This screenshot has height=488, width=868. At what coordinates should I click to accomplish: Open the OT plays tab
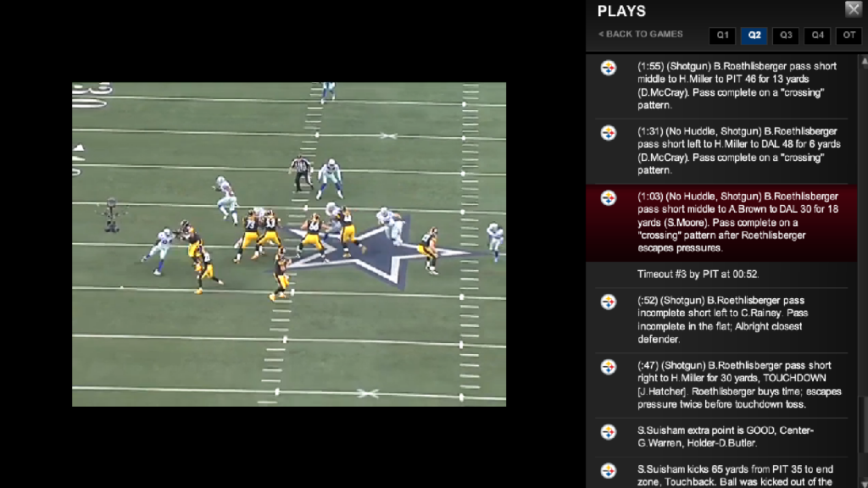tap(849, 36)
